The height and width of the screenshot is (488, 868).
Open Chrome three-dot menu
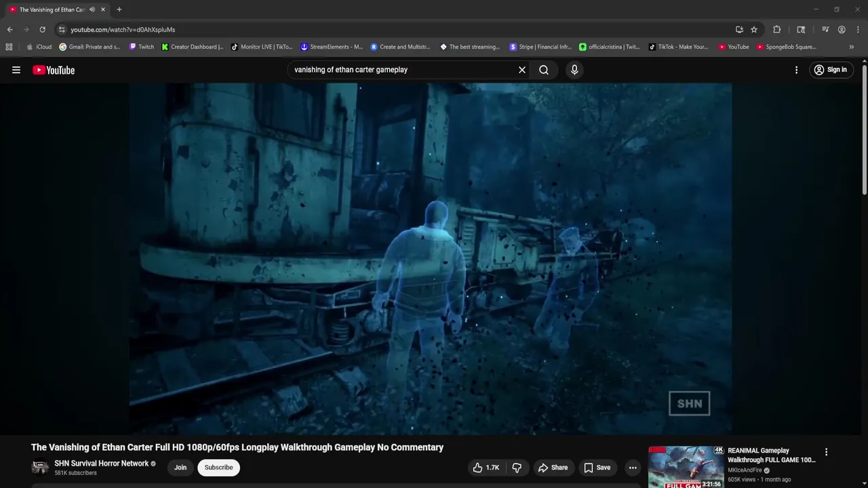click(x=858, y=30)
